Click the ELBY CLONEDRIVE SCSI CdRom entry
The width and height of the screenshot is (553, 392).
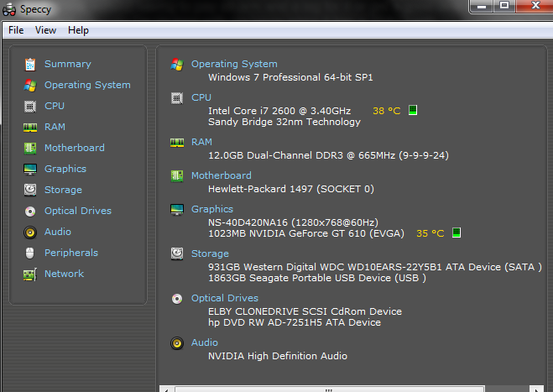pos(305,311)
